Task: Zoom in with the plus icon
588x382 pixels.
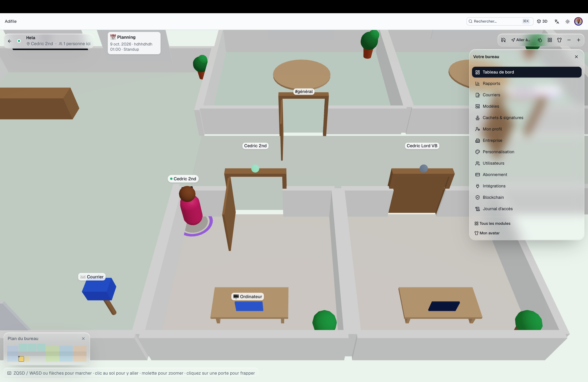Action: point(579,40)
